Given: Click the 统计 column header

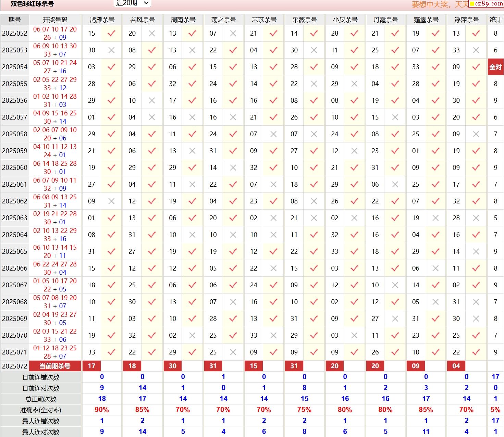Looking at the screenshot, I should pyautogui.click(x=495, y=20).
